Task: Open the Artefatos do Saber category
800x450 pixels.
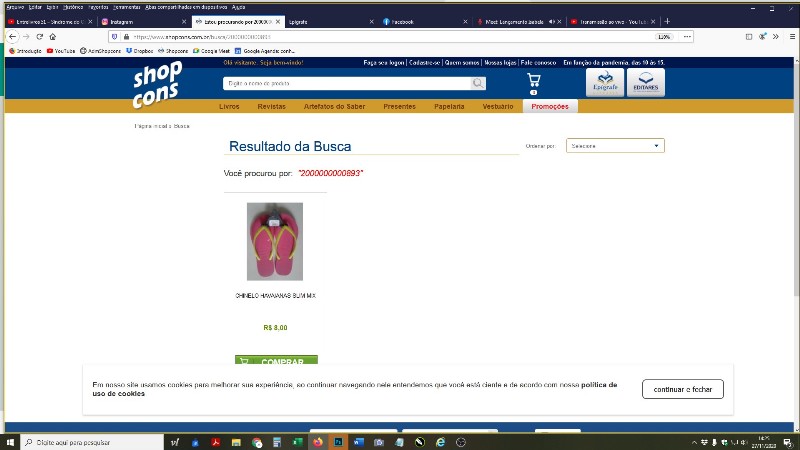Action: pyautogui.click(x=334, y=106)
